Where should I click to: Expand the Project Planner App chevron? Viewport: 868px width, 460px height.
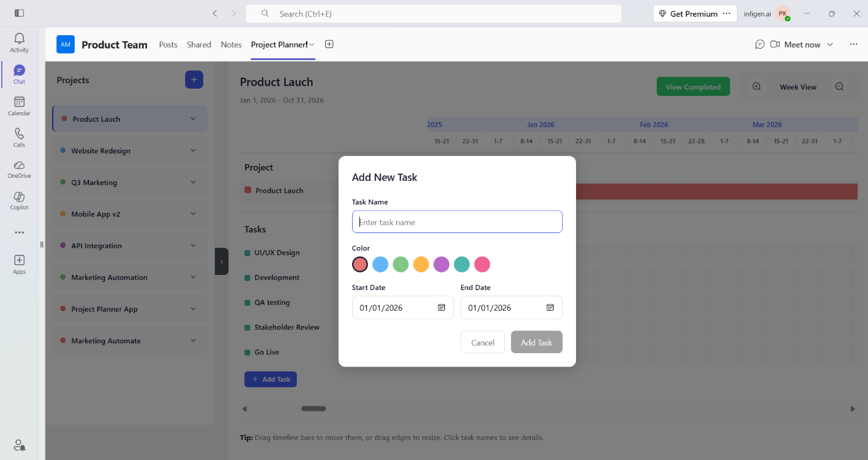193,309
